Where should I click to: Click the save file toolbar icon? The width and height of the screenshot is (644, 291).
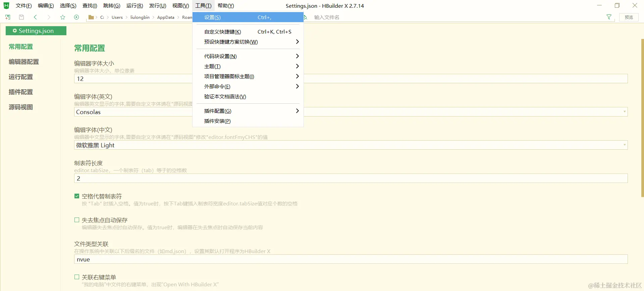[21, 17]
